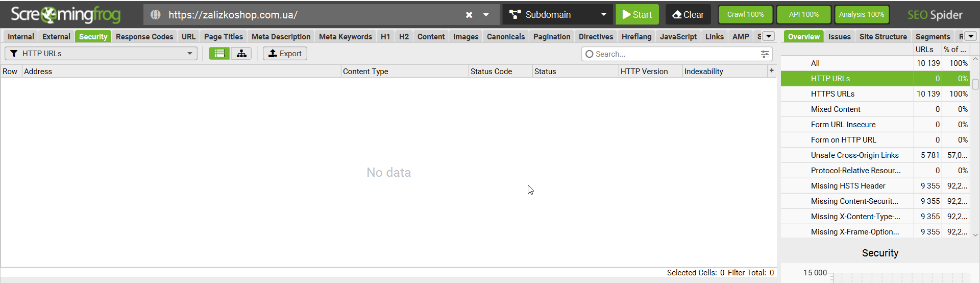Open the H2 tab

tap(404, 36)
